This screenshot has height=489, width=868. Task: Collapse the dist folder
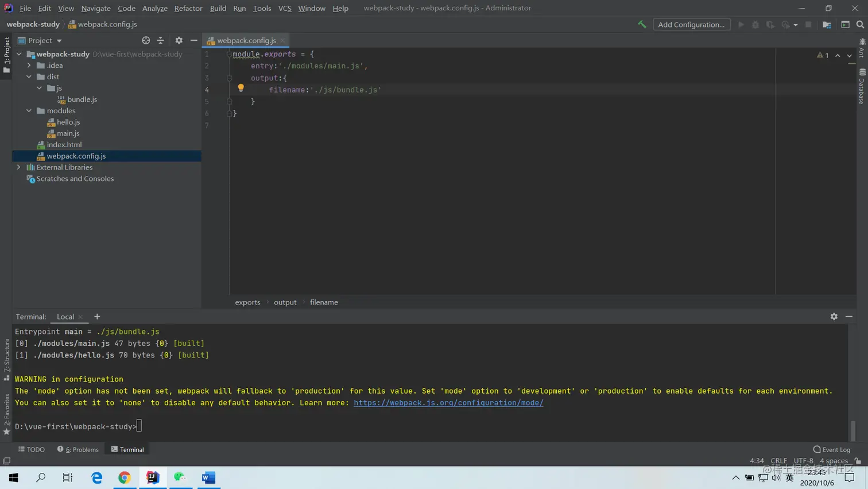(x=29, y=76)
